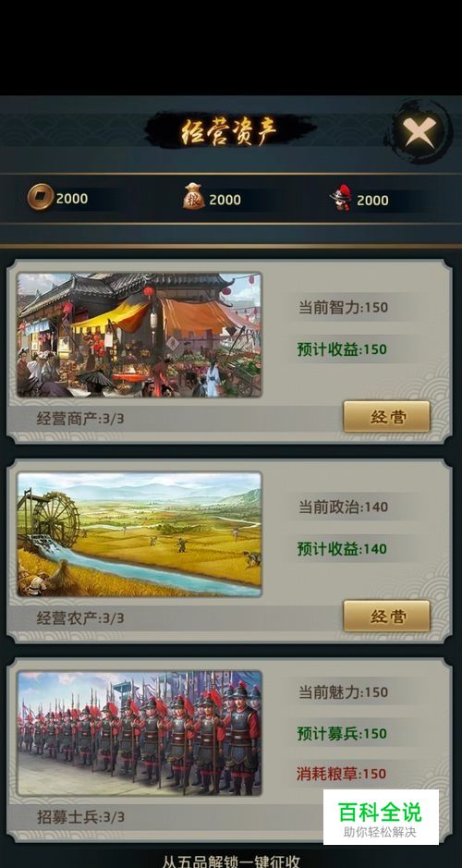Select the marketplace illustration thumbnail
The height and width of the screenshot is (868, 462).
click(139, 335)
